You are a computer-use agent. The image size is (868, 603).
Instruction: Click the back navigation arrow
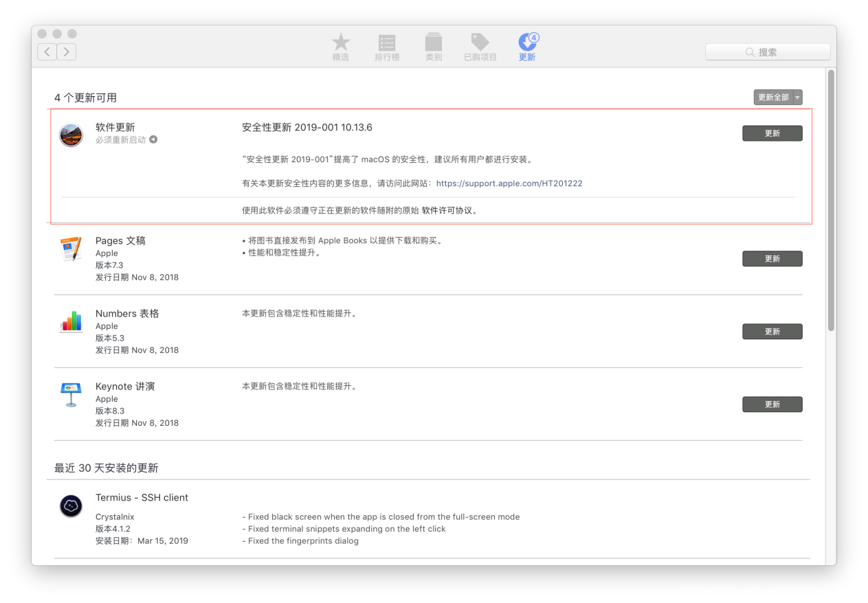point(47,52)
